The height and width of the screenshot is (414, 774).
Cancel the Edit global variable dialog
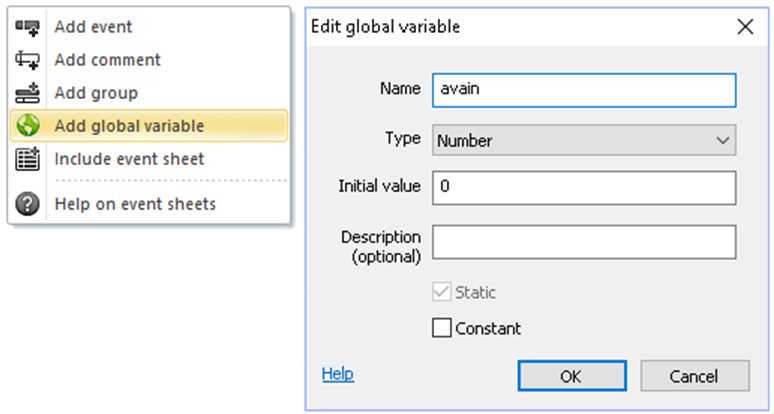694,376
